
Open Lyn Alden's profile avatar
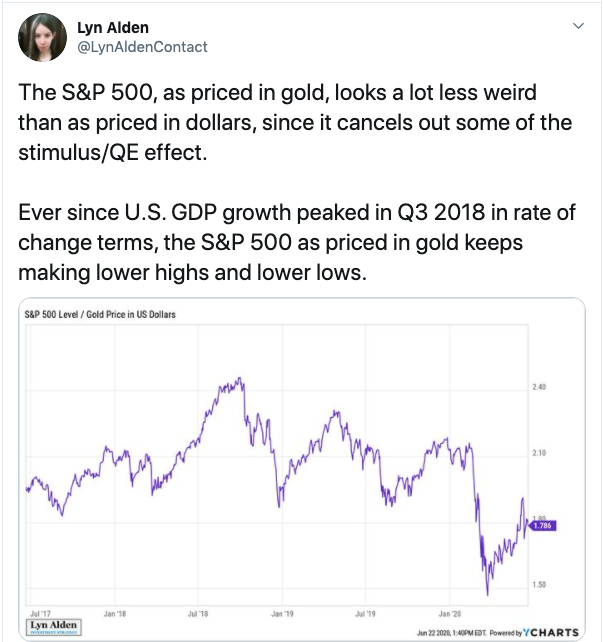click(x=41, y=37)
